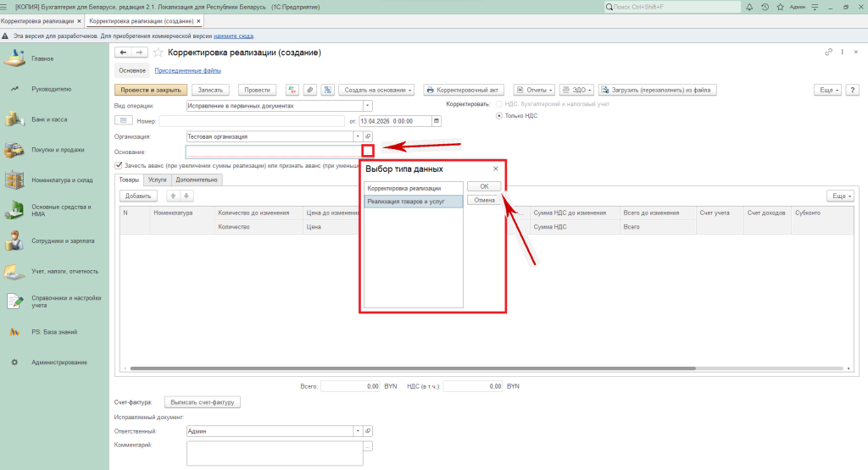Screen dimensions: 868x470
Task: Switch to the Услуги tab
Action: [157, 180]
